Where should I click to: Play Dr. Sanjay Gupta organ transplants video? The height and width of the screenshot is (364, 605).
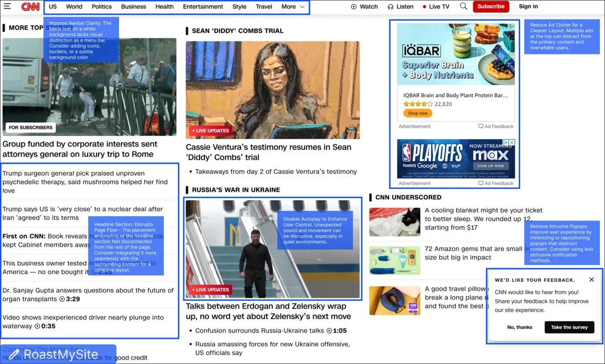tap(88, 294)
